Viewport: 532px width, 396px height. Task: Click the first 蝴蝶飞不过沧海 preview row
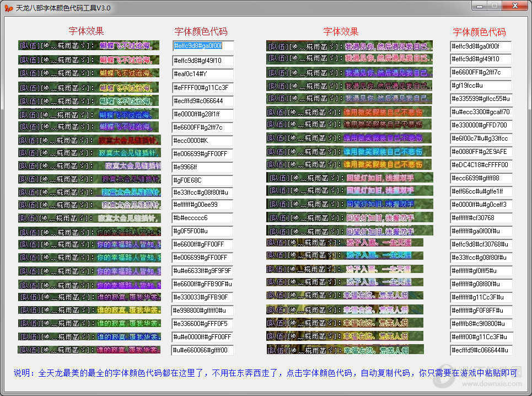[x=88, y=46]
